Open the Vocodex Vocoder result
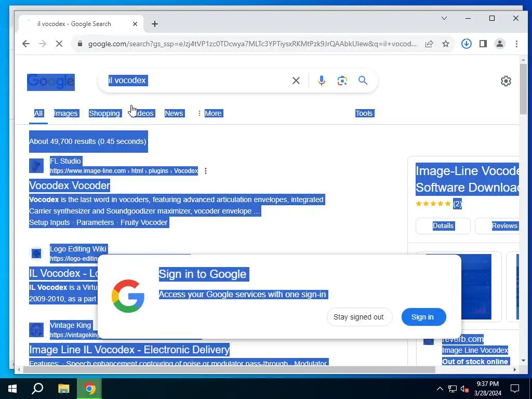This screenshot has width=532, height=399. (70, 185)
